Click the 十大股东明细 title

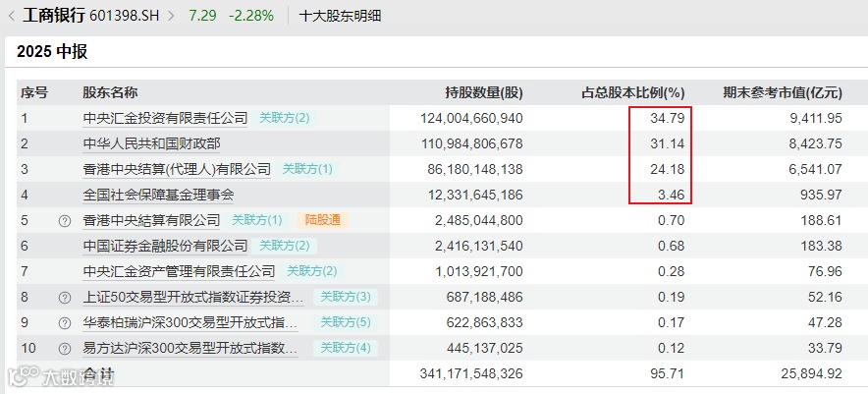point(340,16)
